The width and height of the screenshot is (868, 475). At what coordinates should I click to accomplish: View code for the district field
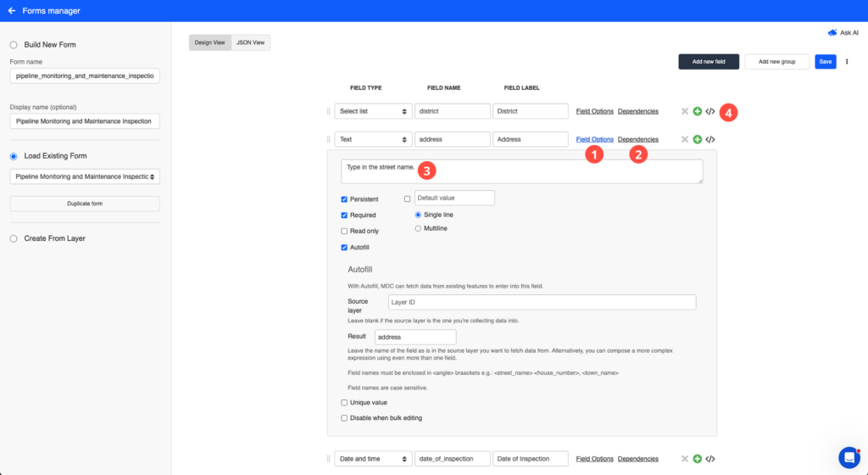point(710,111)
